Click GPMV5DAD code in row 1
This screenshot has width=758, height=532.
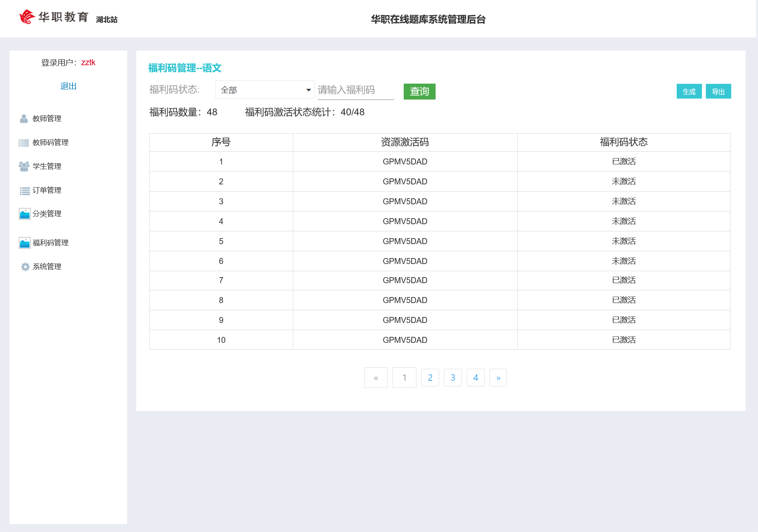pyautogui.click(x=405, y=162)
